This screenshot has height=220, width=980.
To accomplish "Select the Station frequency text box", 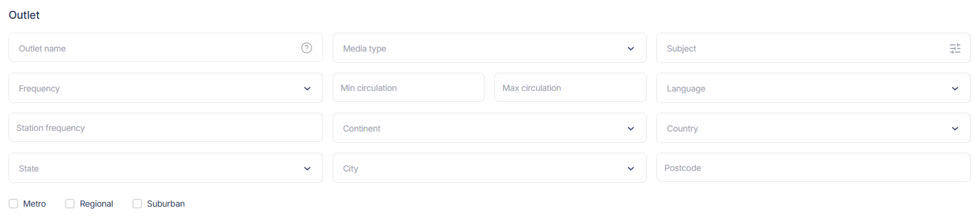I will click(x=166, y=127).
